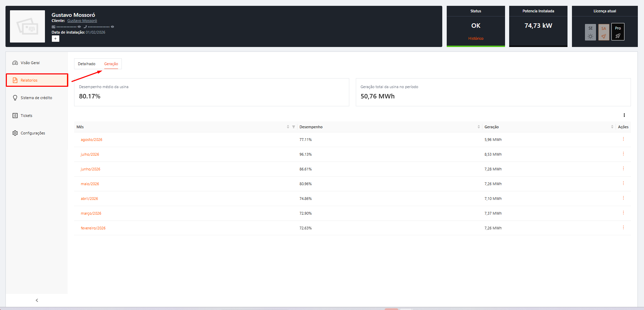
Task: Click the phone icon in header
Action: 85,27
